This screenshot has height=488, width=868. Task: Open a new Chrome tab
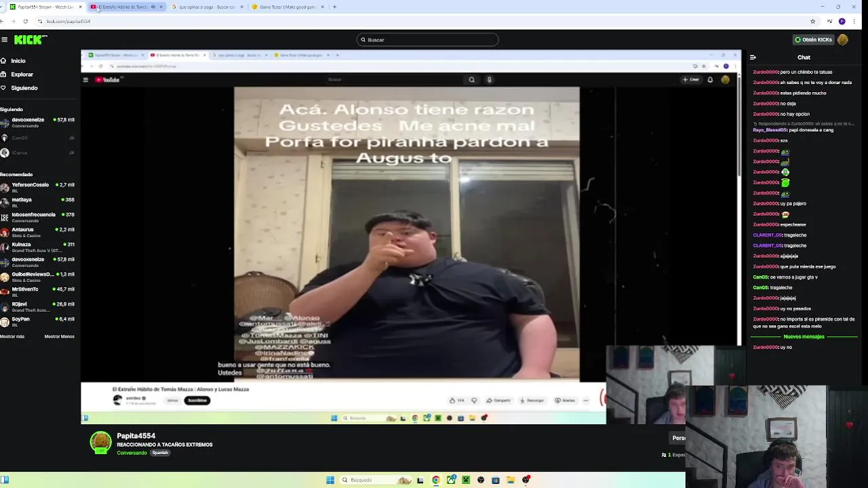pyautogui.click(x=334, y=7)
